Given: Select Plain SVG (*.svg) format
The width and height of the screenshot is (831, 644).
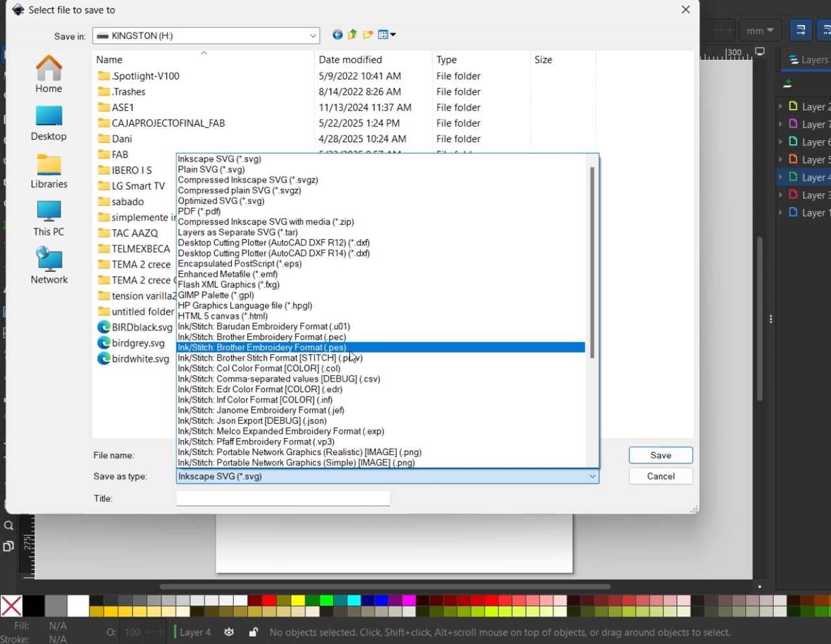Looking at the screenshot, I should point(381,169).
